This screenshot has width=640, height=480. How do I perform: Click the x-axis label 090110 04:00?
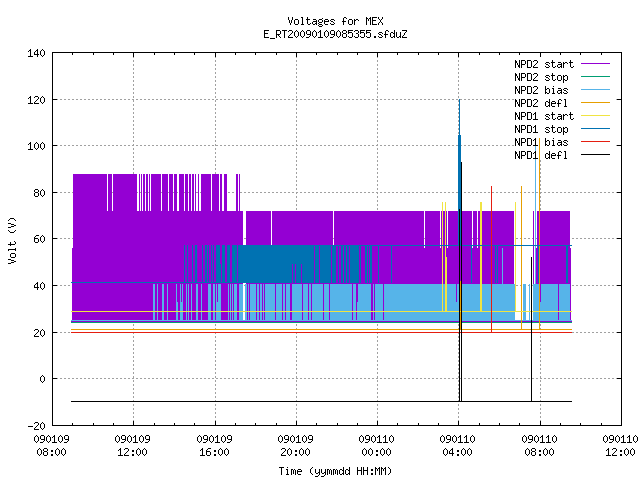coord(458,446)
